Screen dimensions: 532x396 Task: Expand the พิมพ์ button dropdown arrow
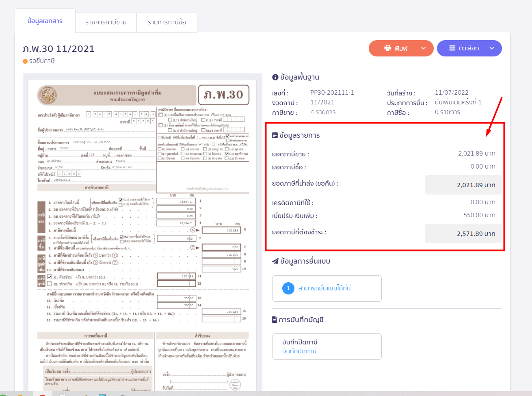(424, 48)
